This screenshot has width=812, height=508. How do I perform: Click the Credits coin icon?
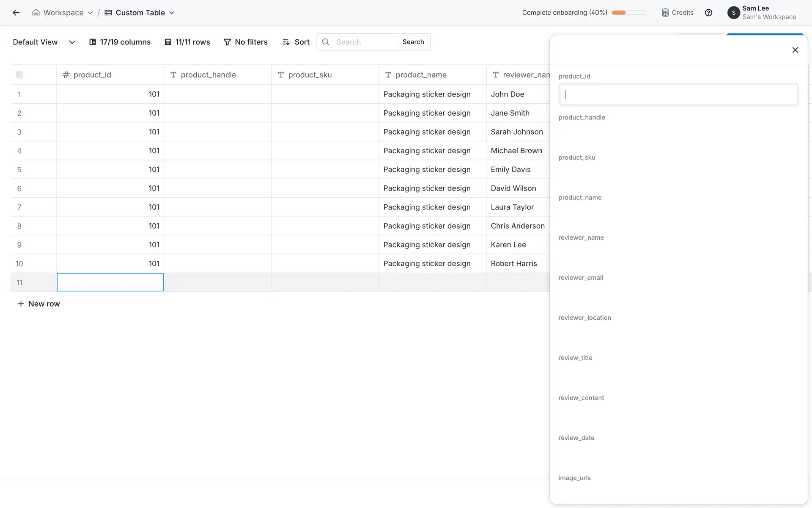(665, 13)
